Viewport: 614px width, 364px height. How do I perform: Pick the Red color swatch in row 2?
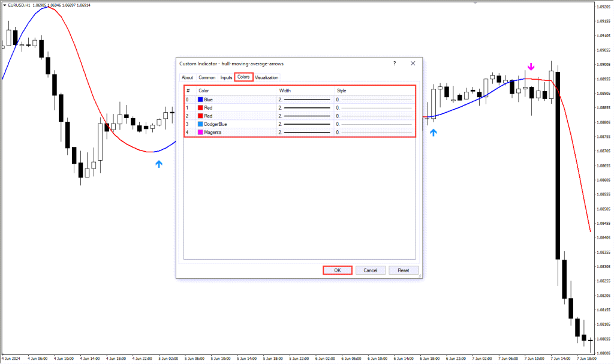click(x=200, y=116)
